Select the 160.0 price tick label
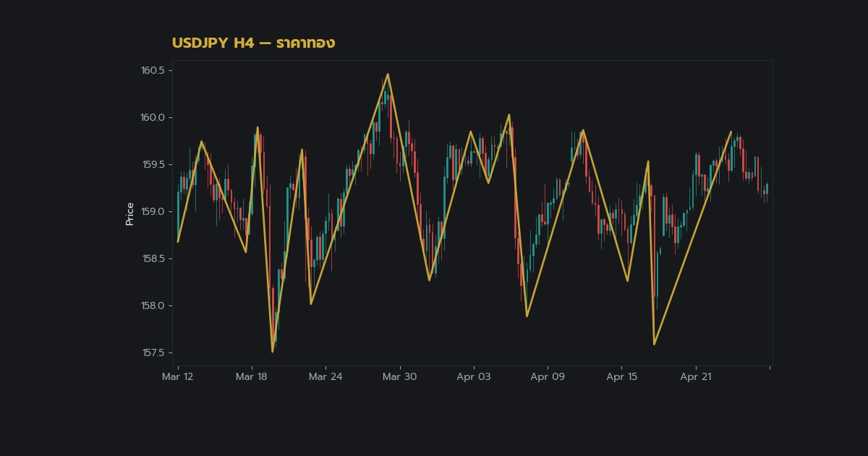Screen dimensions: 868x456 pyautogui.click(x=153, y=117)
